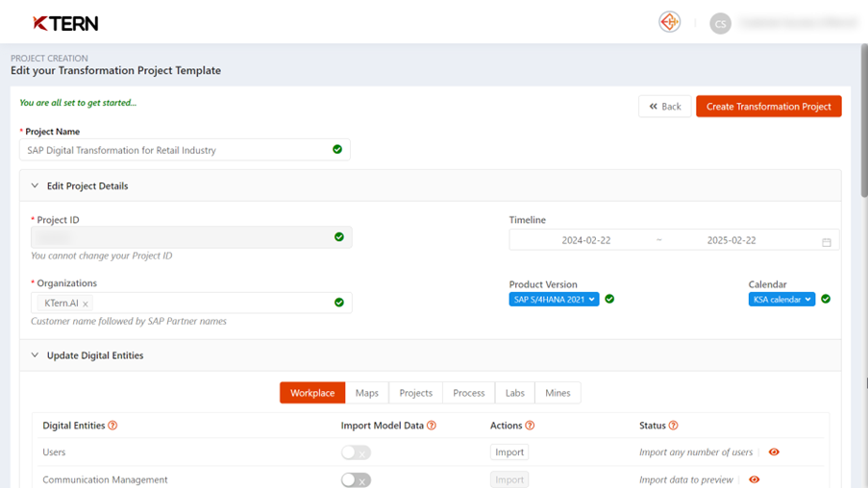868x488 pixels.
Task: Click the PROJECT CREATION breadcrumb text
Action: (x=49, y=58)
